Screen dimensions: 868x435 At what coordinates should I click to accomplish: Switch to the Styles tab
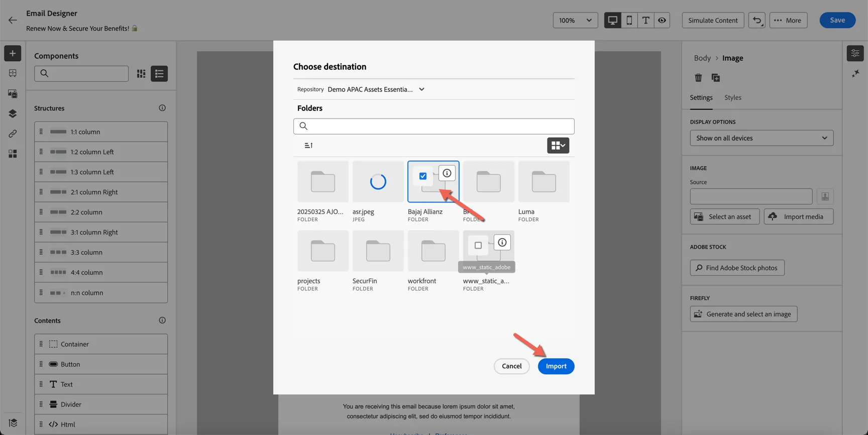coord(733,97)
